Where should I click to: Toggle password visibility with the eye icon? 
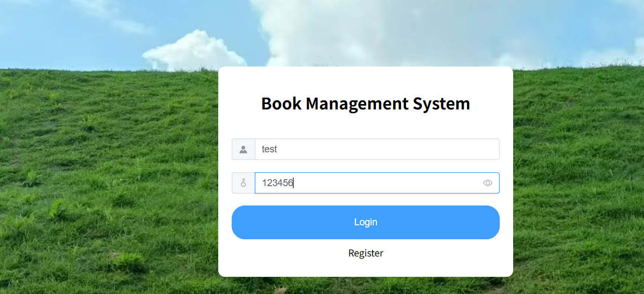tap(487, 183)
